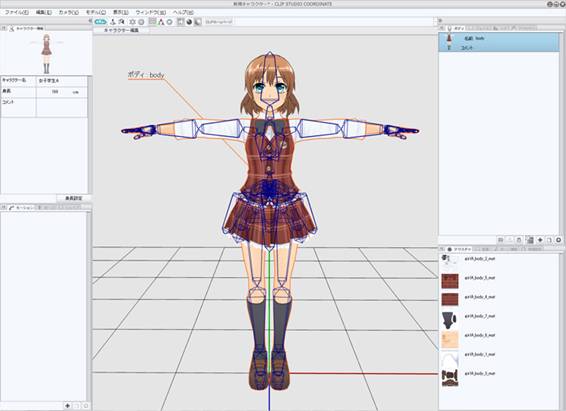Click the 身長設定 button
The image size is (566, 411).
coord(74,198)
